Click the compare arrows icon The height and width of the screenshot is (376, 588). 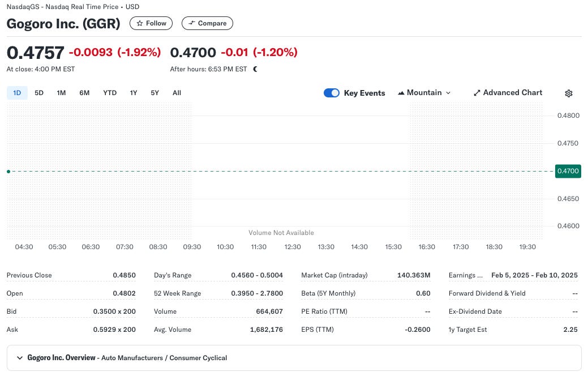192,23
